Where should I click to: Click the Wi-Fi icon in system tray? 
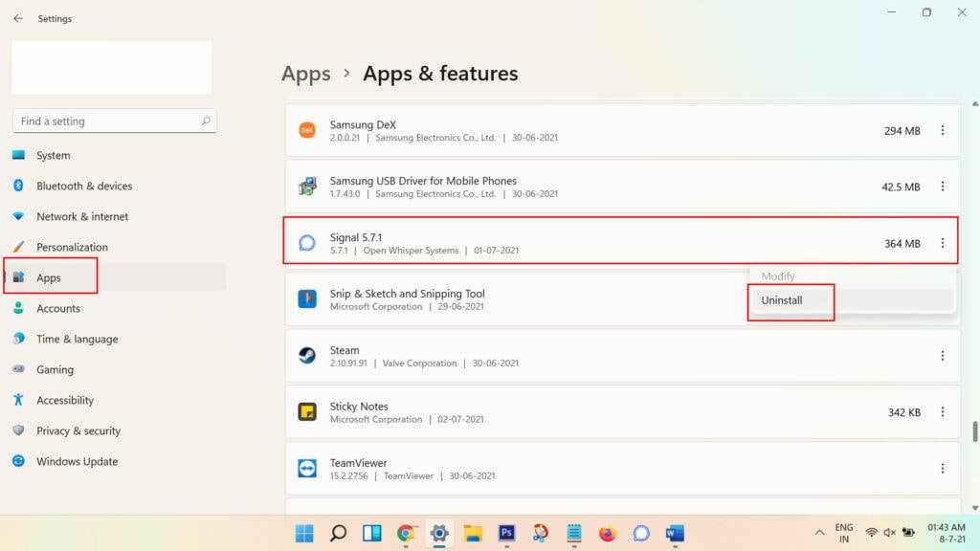coord(871,533)
